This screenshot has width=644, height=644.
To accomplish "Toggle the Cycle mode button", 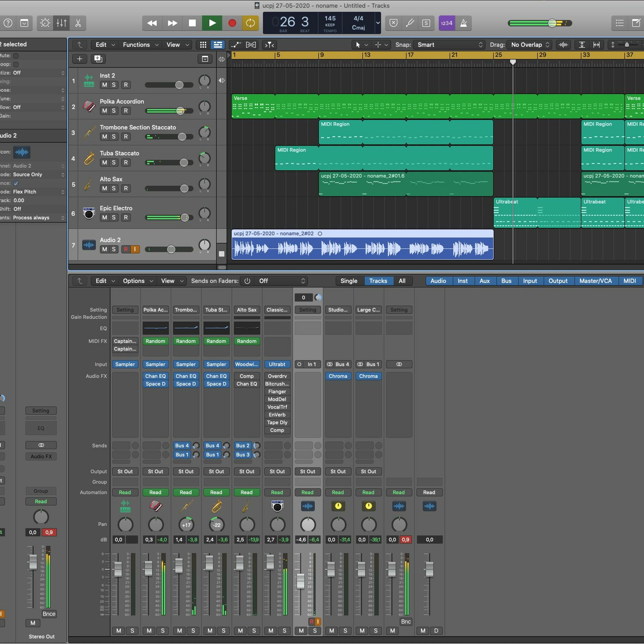I will tap(250, 23).
